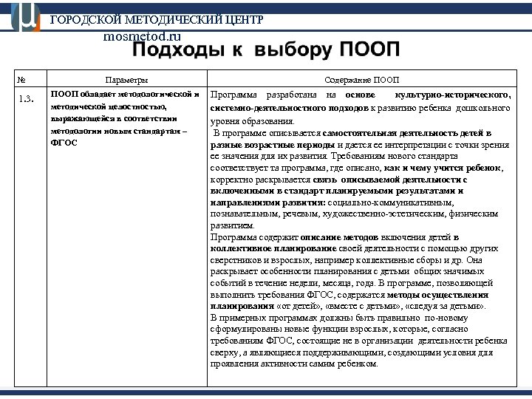
Task: Click the line starting 'В примерных программах должны'
Action: (x=339, y=318)
